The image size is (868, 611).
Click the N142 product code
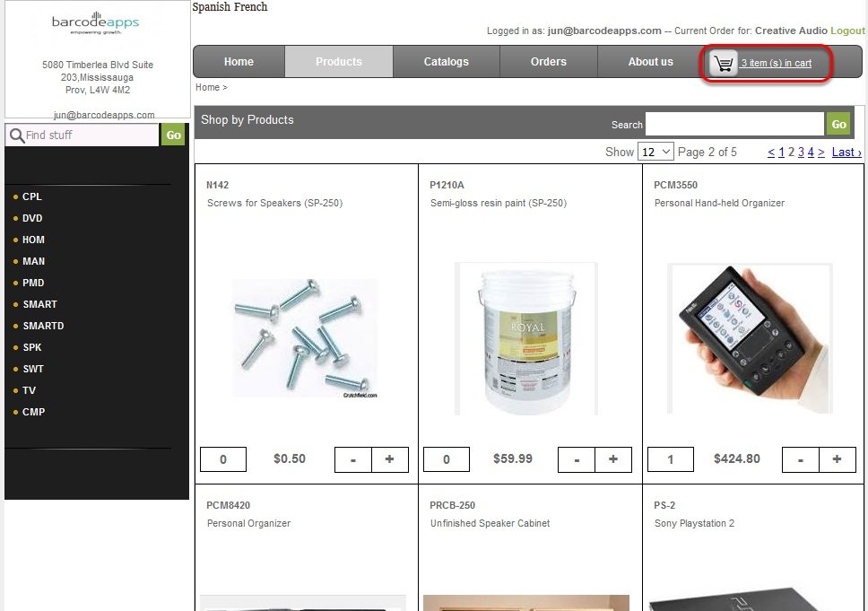pyautogui.click(x=218, y=185)
